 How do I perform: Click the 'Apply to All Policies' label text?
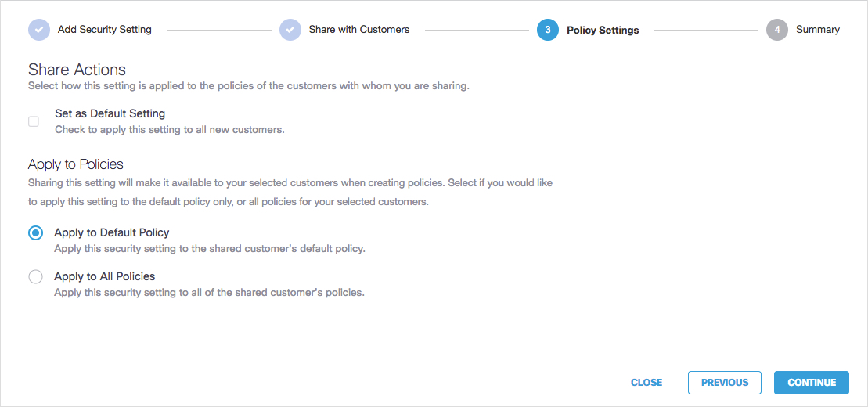coord(105,276)
